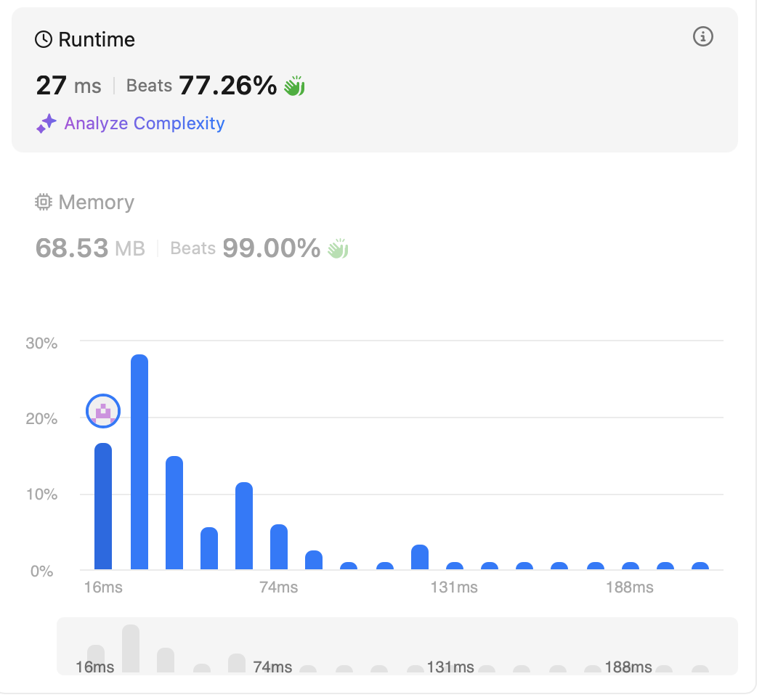Select the Runtime heading in the top card
770x700 pixels.
(96, 39)
